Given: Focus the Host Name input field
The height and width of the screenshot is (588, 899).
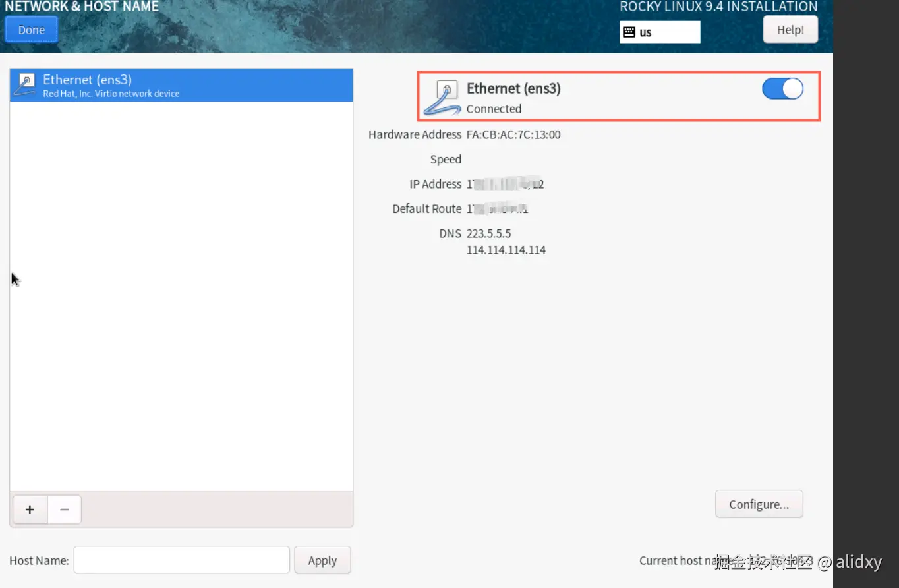Looking at the screenshot, I should (x=181, y=560).
